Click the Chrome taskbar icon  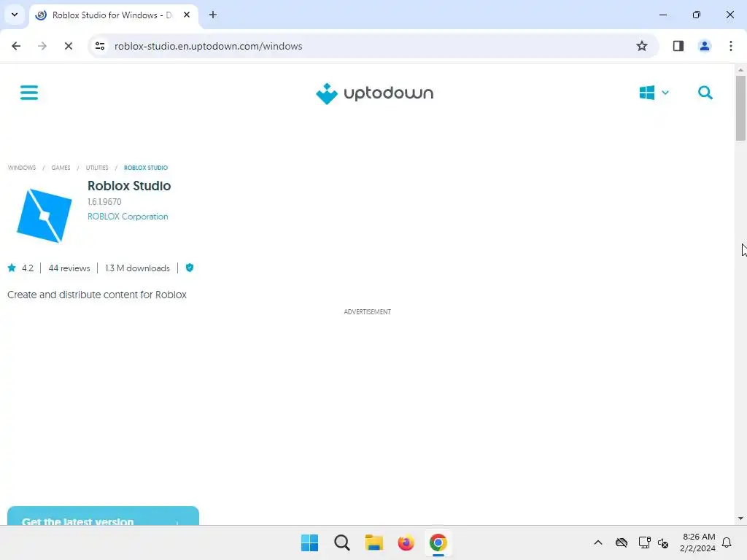[x=438, y=542]
